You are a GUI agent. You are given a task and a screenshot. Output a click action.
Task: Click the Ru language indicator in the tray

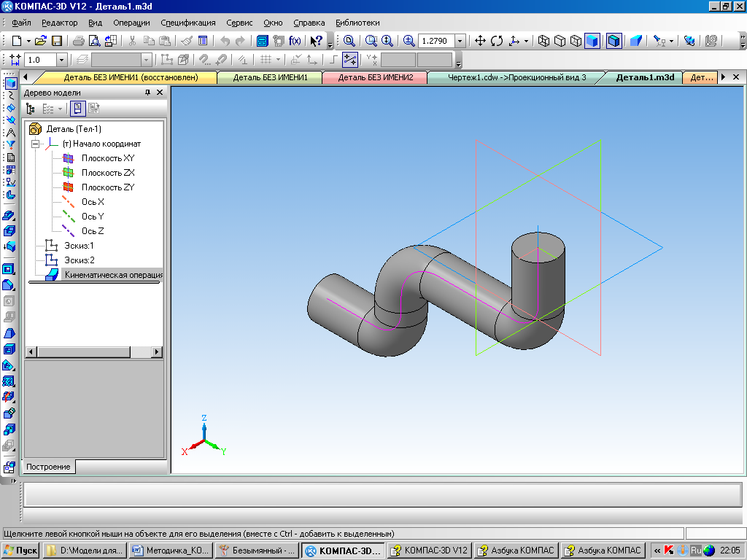(695, 551)
